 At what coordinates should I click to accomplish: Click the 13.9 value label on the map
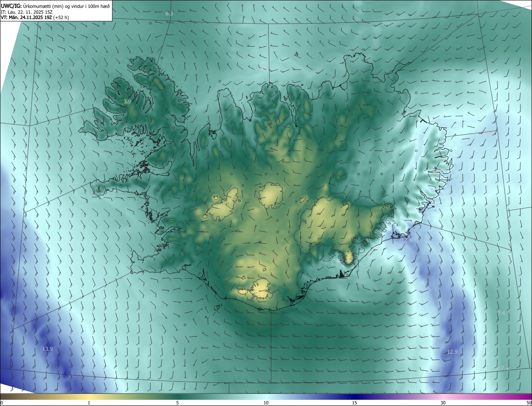pos(47,349)
